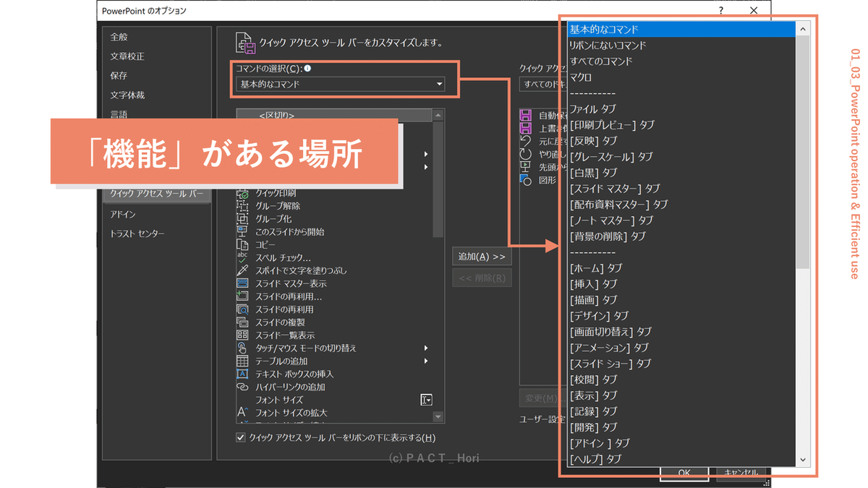Viewport: 868px width, 488px height.
Task: Click the スライドの複製 icon
Action: click(x=243, y=322)
